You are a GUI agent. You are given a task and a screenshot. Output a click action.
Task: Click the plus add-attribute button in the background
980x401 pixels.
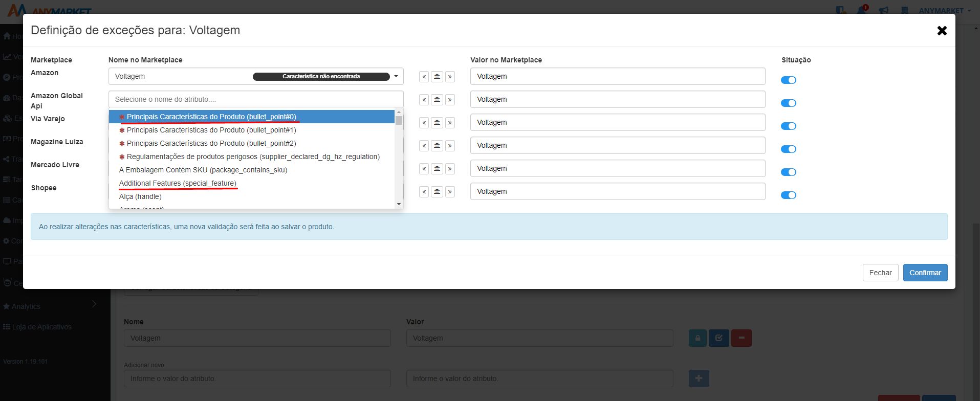(x=699, y=378)
